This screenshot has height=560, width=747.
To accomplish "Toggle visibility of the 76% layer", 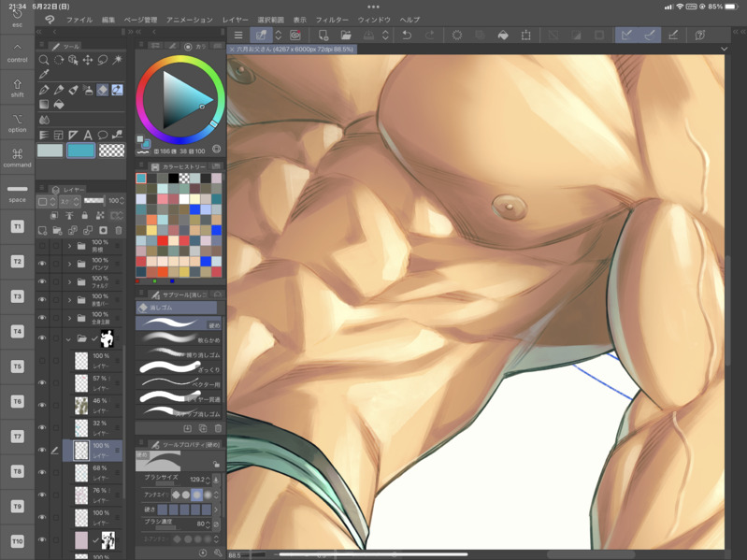I will [42, 495].
